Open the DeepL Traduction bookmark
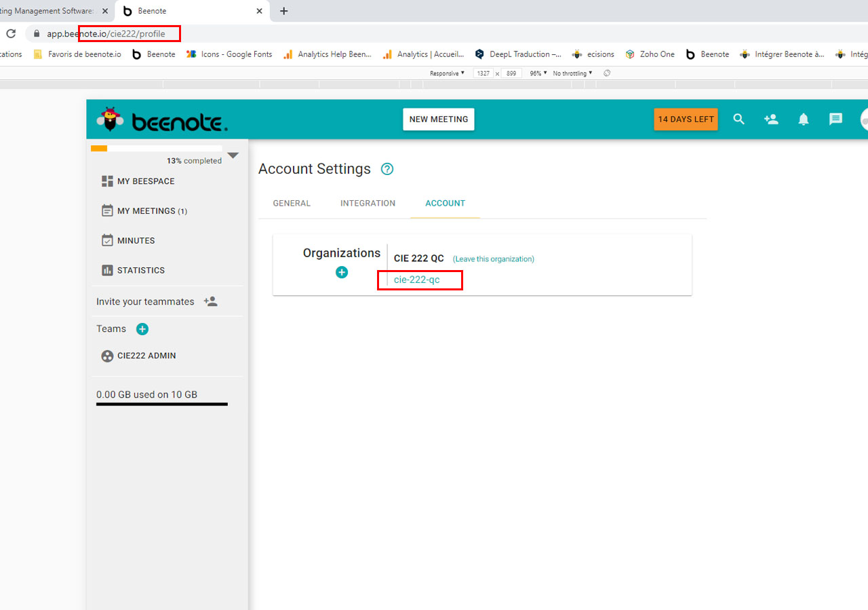Screen dimensions: 868x610 tap(518, 54)
